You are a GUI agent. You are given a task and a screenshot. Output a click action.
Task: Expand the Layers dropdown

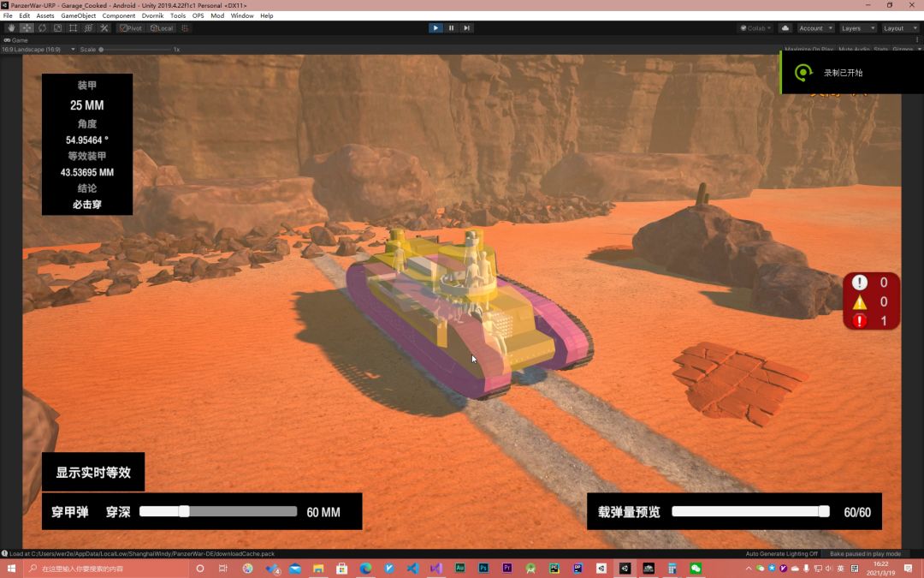click(856, 28)
